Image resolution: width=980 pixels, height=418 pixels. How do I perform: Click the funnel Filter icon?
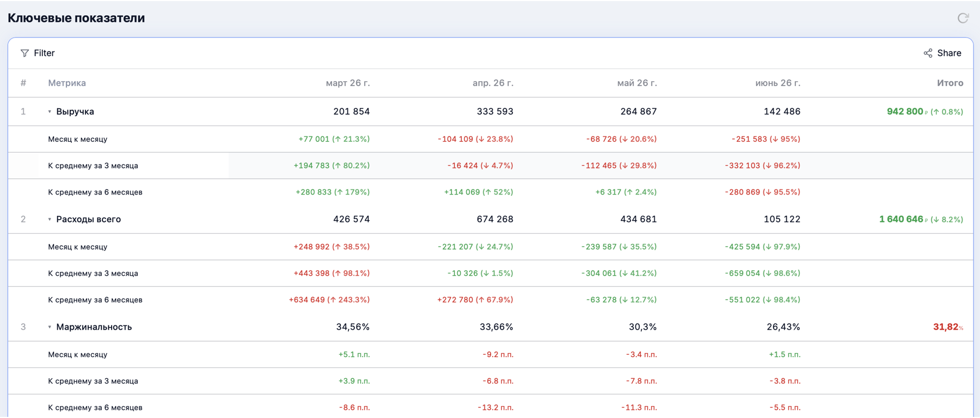tap(24, 53)
